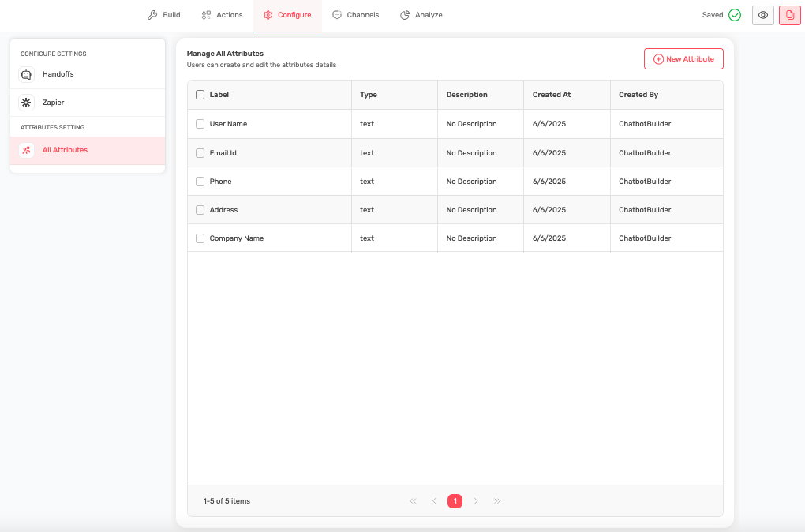Go to next page chevron
Viewport: 805px width, 532px height.
click(x=476, y=501)
